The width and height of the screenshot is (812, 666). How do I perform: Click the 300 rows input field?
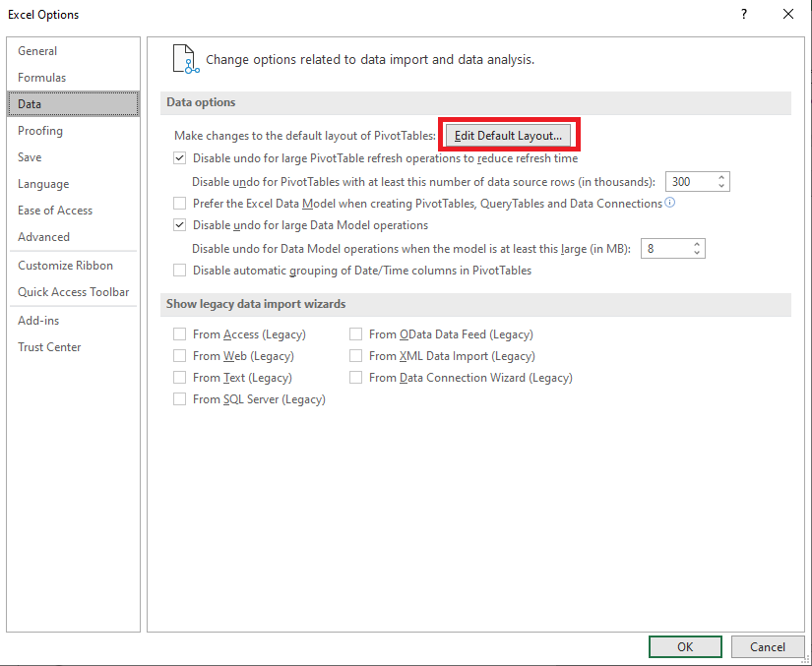[691, 182]
